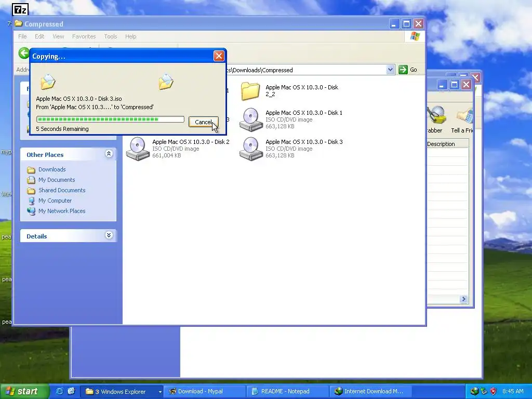Minimize the back download manager window
This screenshot has width=532, height=399.
tap(442, 85)
